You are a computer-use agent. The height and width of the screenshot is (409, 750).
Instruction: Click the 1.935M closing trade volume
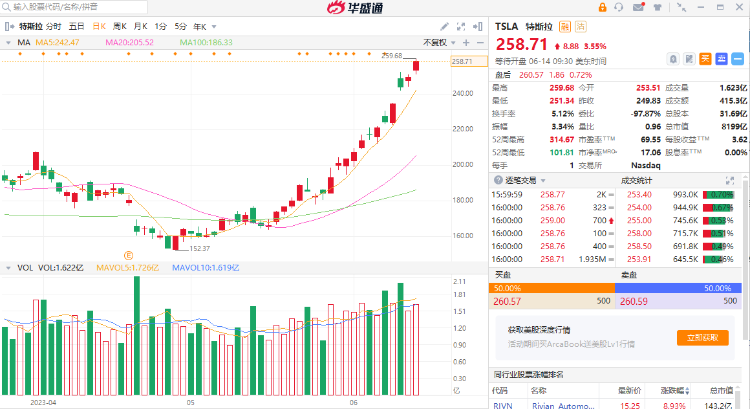click(x=593, y=259)
